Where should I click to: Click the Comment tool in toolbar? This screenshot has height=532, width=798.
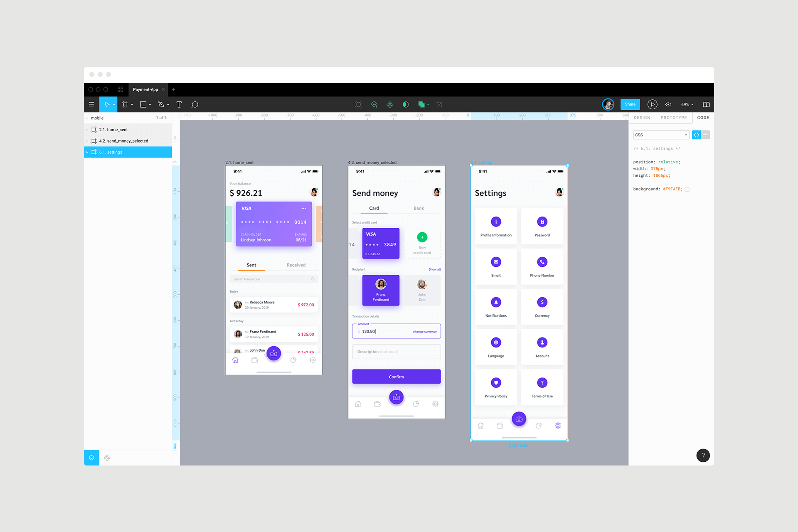click(x=195, y=104)
